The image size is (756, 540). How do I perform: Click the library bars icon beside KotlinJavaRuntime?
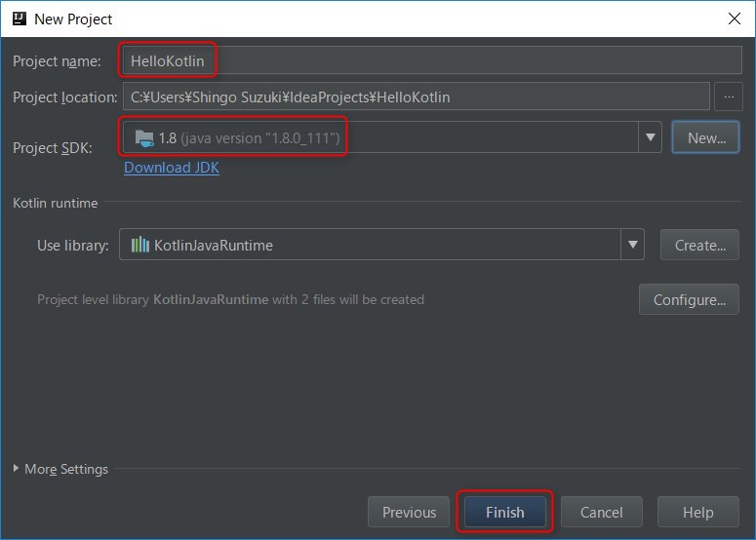tap(139, 245)
